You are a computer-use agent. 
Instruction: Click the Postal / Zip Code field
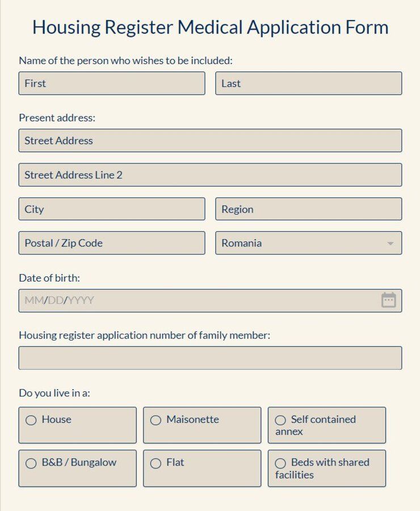coord(111,243)
